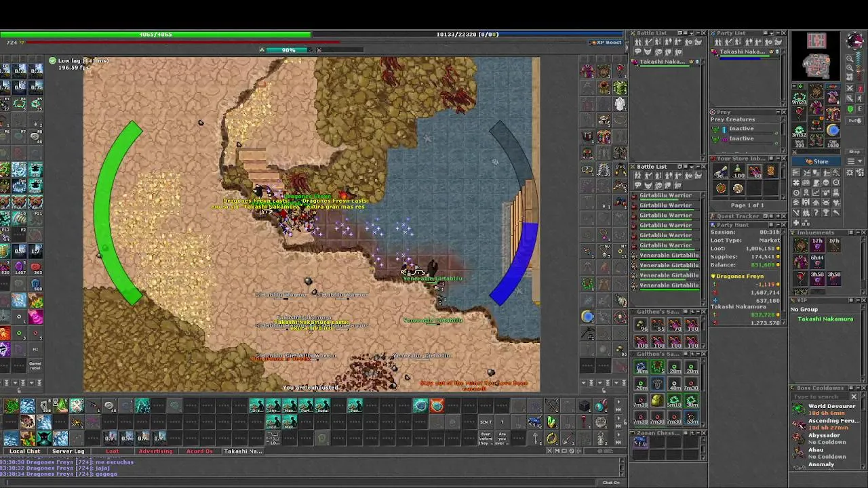868x488 pixels.
Task: Select the boots equipment slot
Action: 816,140
